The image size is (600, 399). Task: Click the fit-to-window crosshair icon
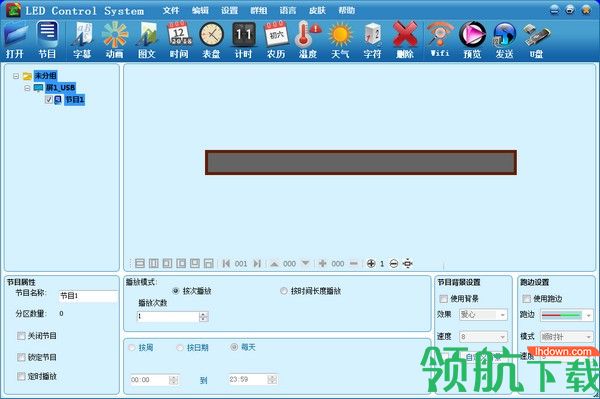tap(408, 263)
